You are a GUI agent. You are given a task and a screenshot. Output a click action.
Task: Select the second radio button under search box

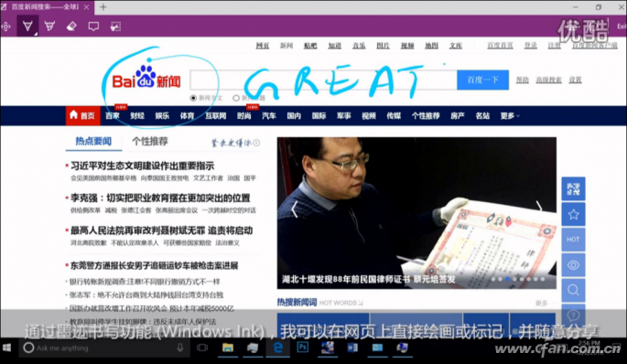(236, 98)
